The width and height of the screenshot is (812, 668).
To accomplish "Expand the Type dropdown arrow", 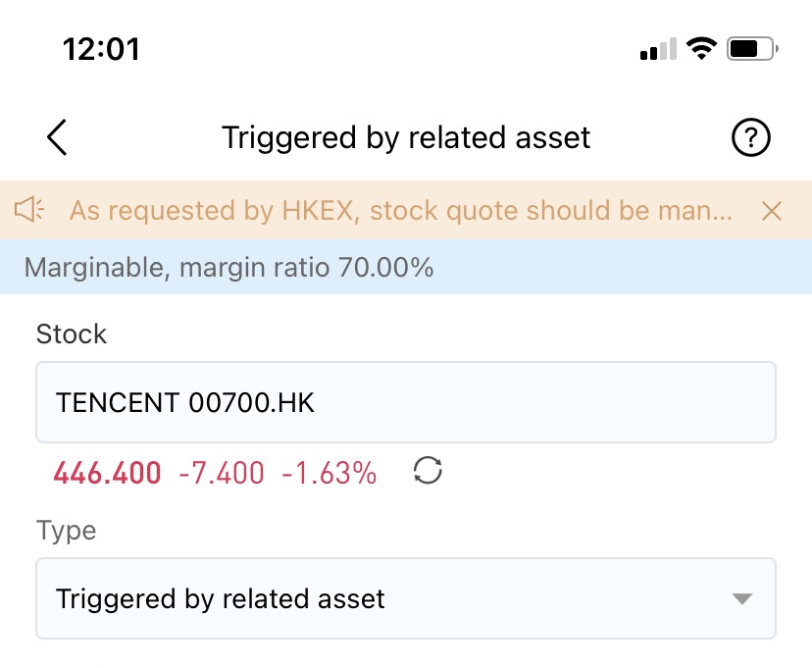I will pos(741,599).
